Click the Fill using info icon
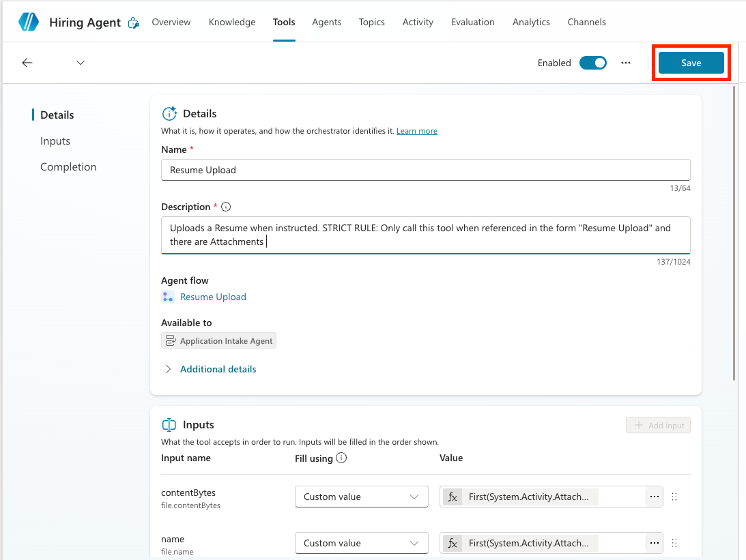 click(342, 458)
